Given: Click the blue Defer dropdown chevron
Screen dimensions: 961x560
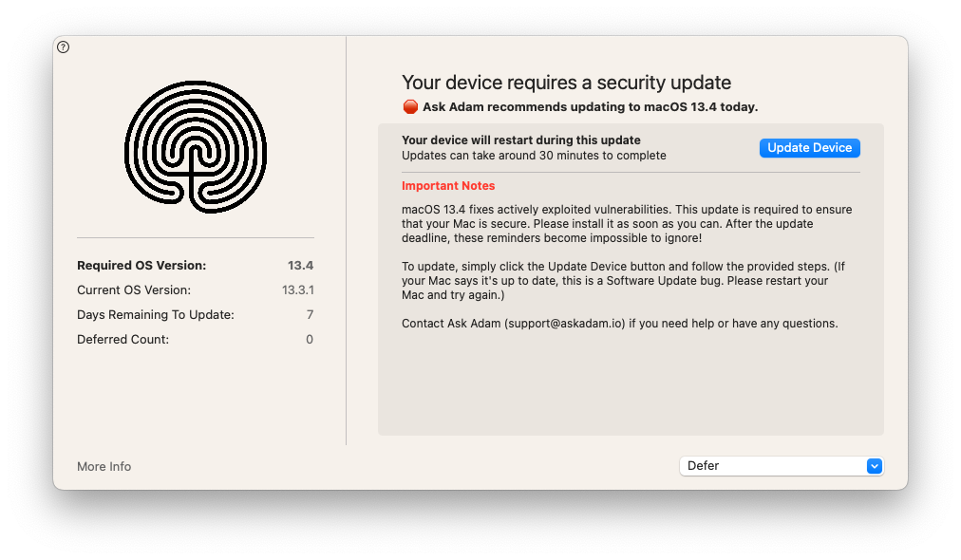Looking at the screenshot, I should 875,466.
